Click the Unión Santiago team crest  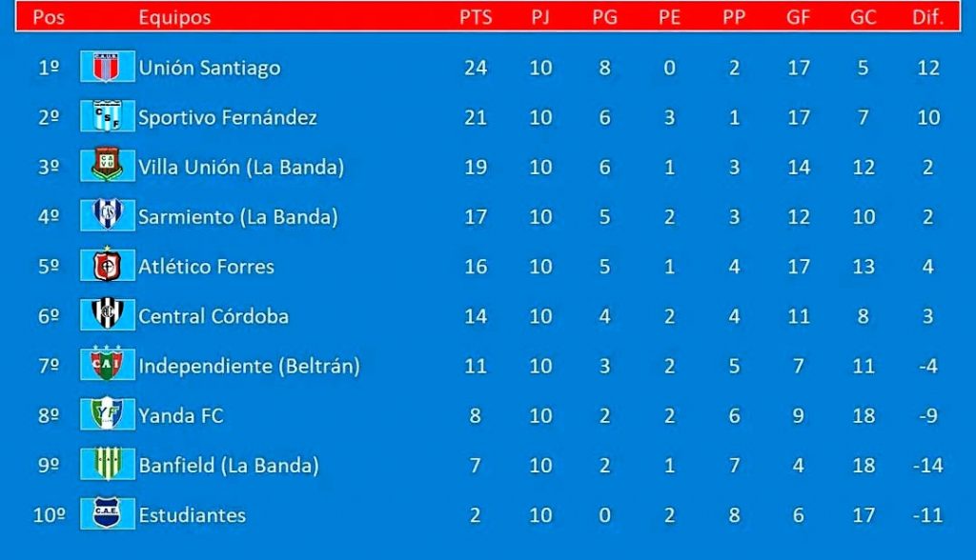tap(107, 67)
